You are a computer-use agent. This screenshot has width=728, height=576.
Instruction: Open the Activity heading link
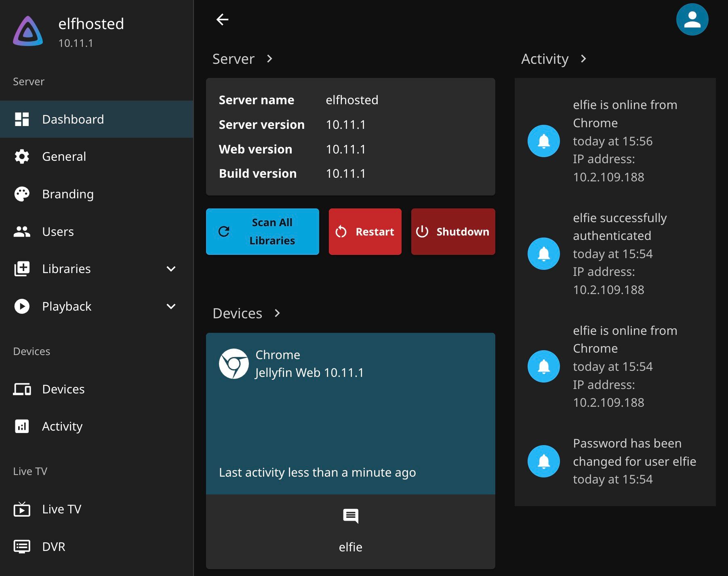point(545,59)
